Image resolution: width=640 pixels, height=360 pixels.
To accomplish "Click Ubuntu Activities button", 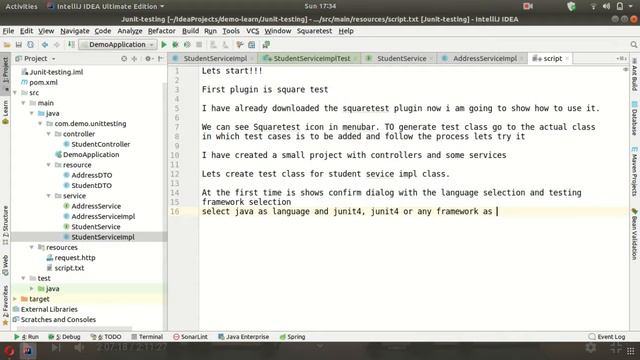I will (x=21, y=7).
